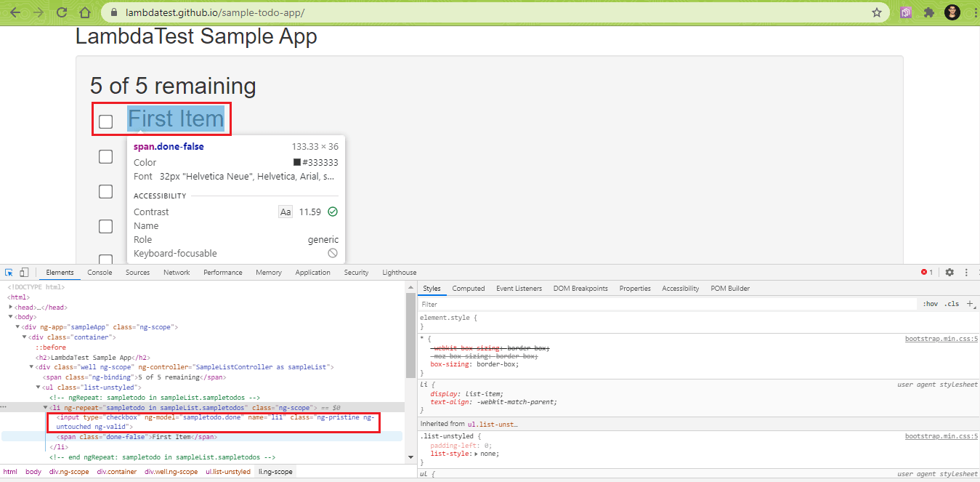980x482 pixels.
Task: Toggle the :hov element state button
Action: (930, 304)
